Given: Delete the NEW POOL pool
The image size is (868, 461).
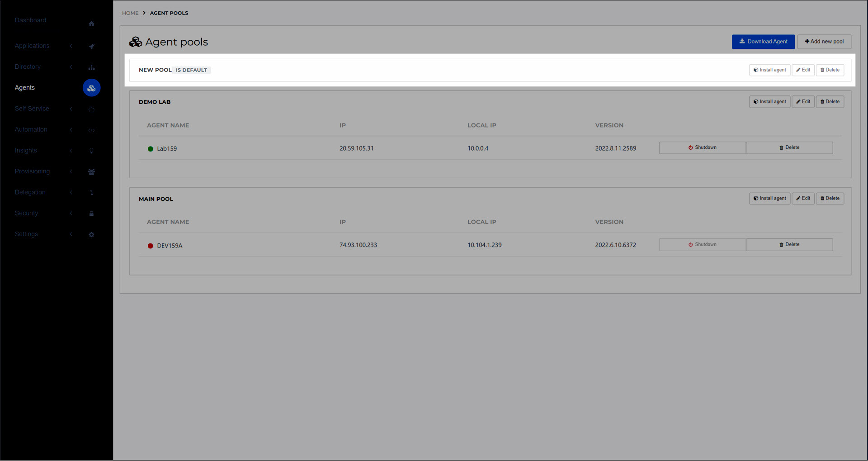Looking at the screenshot, I should (830, 70).
